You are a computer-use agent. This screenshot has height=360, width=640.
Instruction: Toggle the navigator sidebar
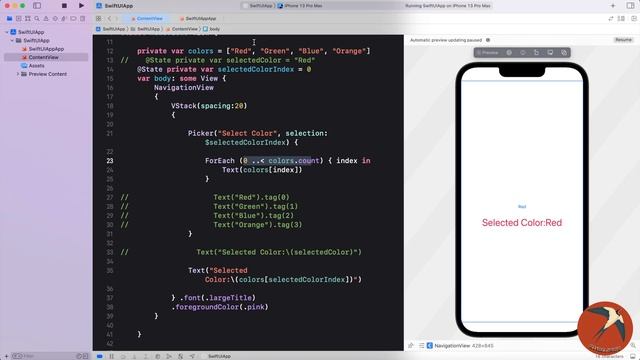pos(37,6)
